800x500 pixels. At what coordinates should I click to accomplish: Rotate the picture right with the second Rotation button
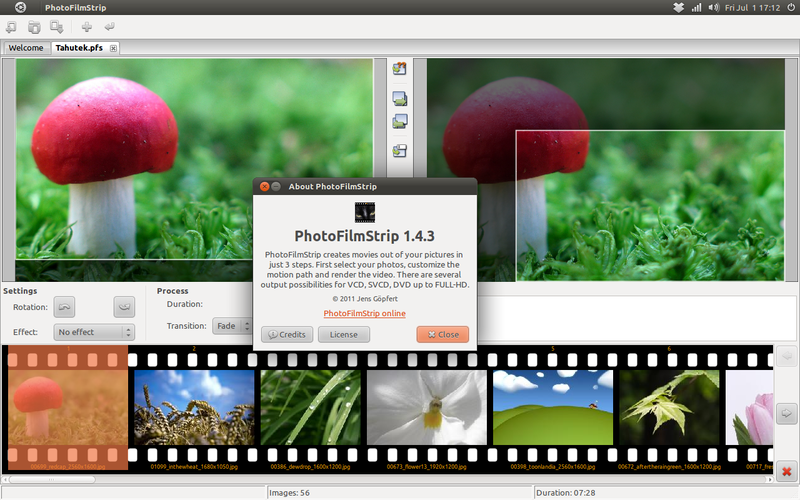click(x=124, y=307)
